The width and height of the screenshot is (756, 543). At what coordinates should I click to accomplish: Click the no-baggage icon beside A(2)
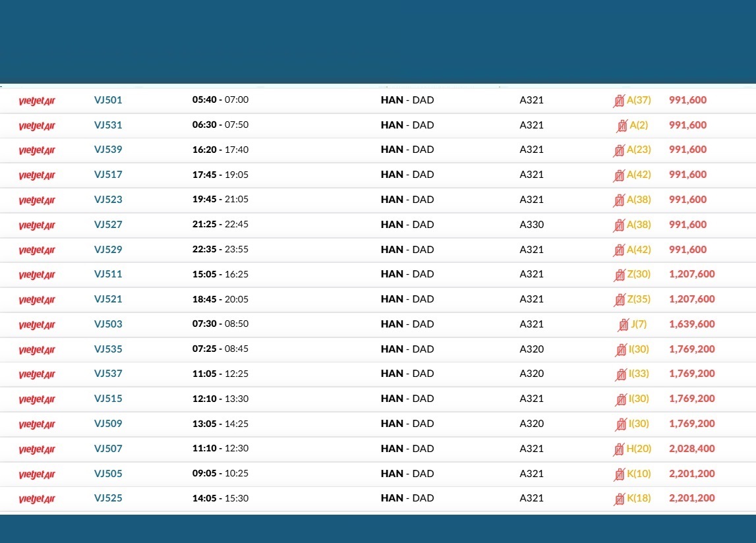pyautogui.click(x=622, y=126)
